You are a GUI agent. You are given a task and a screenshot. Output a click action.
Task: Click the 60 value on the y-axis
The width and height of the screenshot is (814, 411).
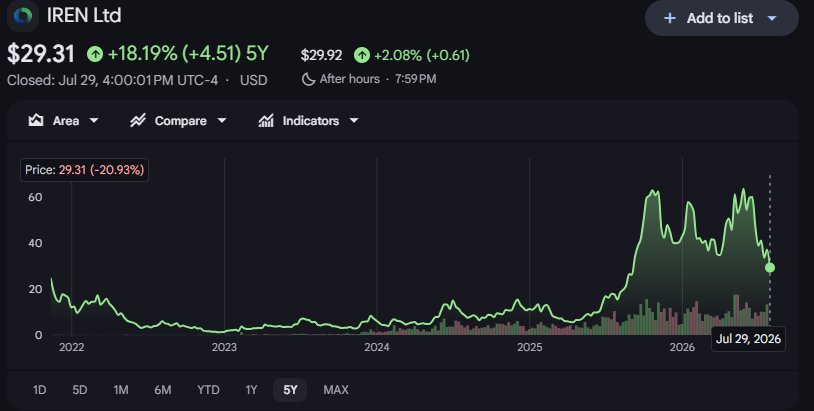tap(35, 197)
